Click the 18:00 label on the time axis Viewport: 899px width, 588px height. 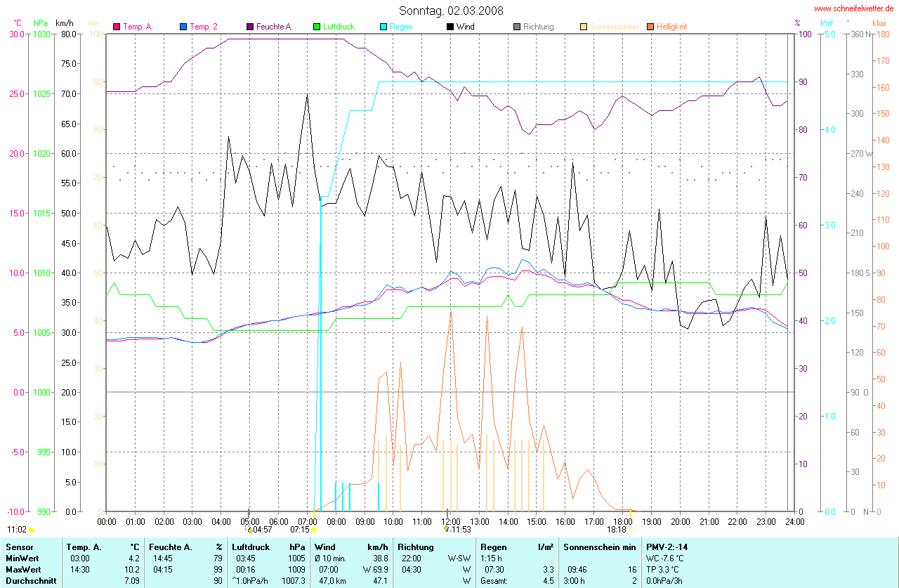click(622, 522)
